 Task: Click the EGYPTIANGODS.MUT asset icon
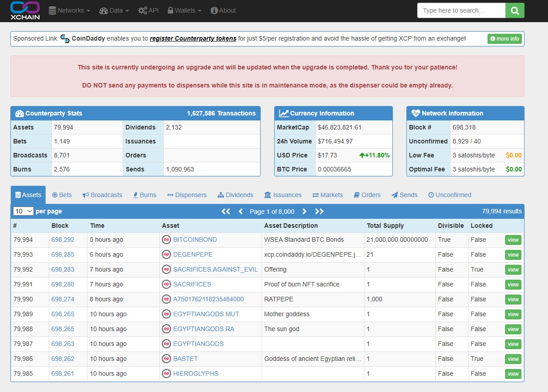(x=166, y=314)
